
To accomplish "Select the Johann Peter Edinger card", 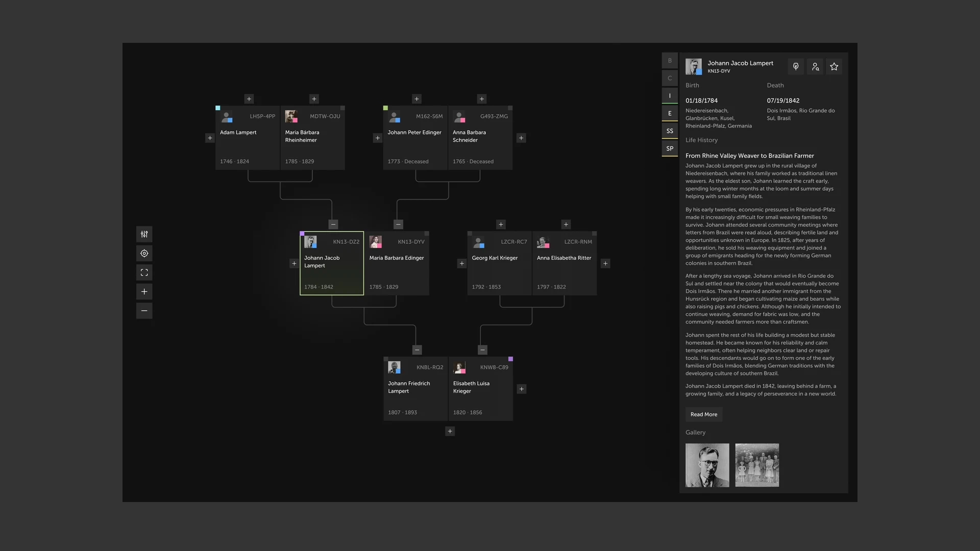I will click(x=415, y=138).
